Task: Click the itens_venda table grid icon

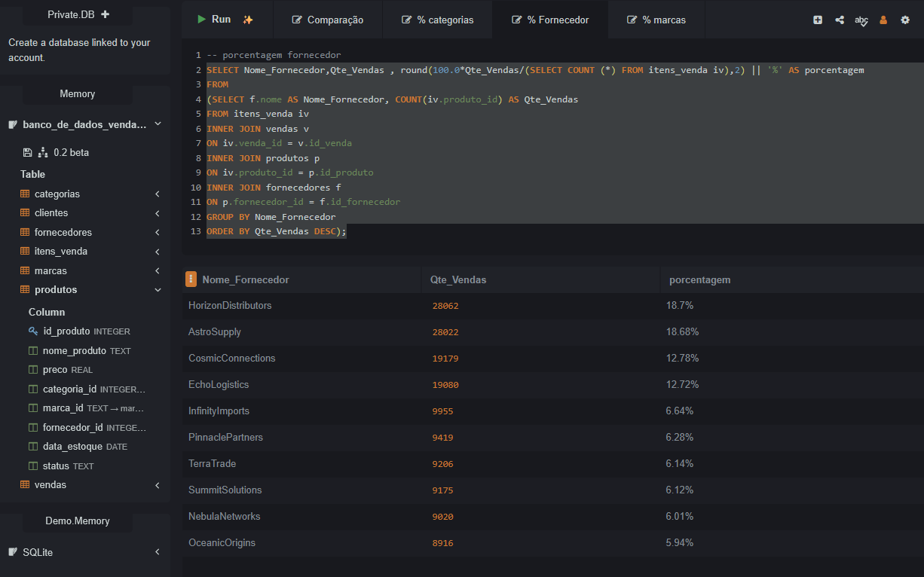Action: [25, 252]
